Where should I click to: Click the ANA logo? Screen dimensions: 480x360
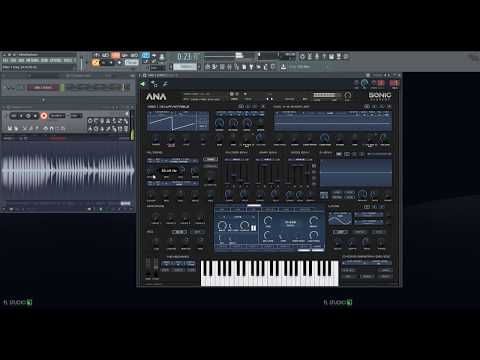(156, 97)
